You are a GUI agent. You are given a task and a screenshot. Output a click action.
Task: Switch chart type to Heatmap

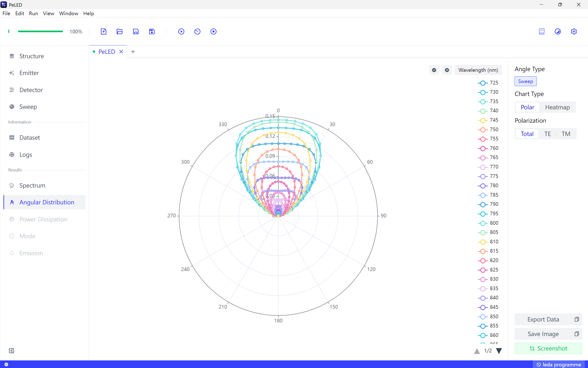(x=557, y=107)
